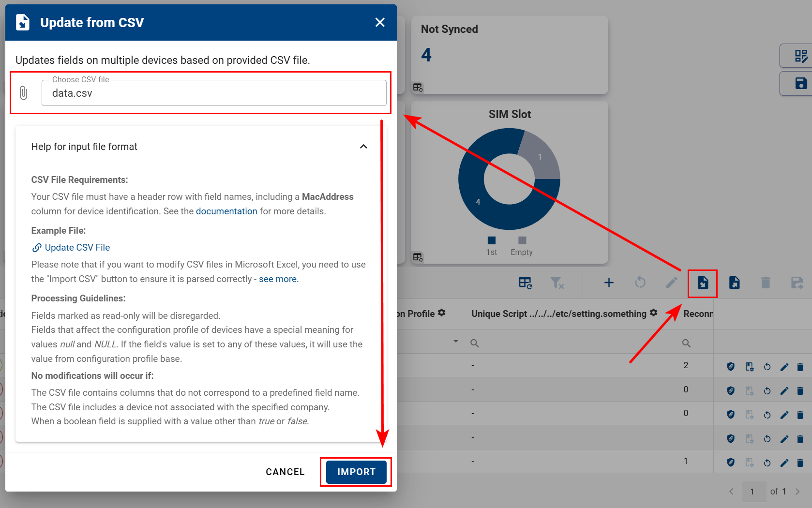Collapse the Help for input file format section
This screenshot has height=508, width=812.
coord(363,147)
